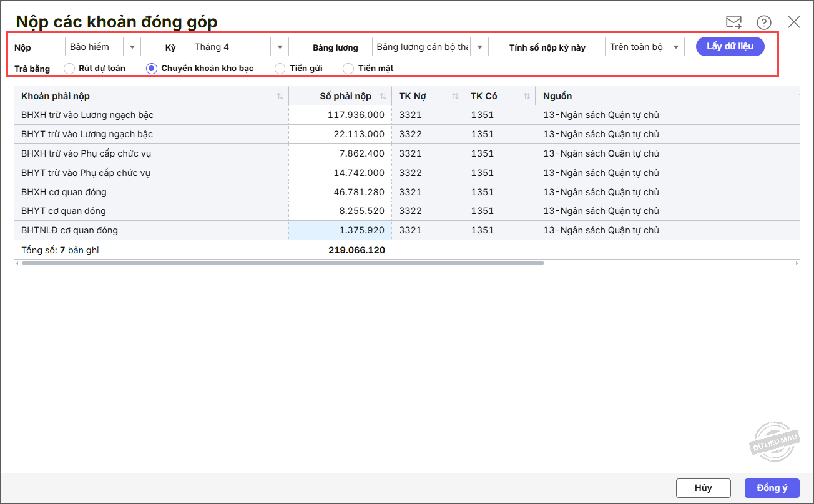This screenshot has height=504, width=814.
Task: Expand the Nộp Bảo hiểm dropdown
Action: pyautogui.click(x=132, y=47)
